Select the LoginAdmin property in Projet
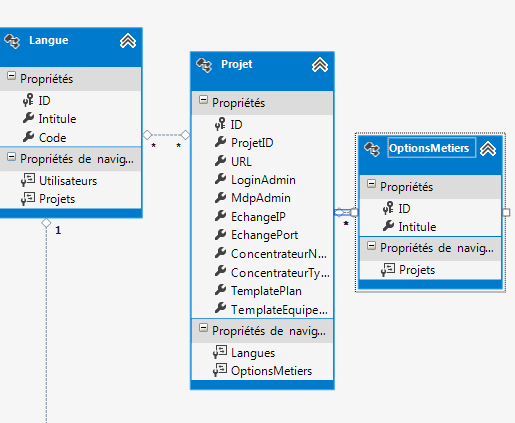This screenshot has height=423, width=515. click(x=263, y=180)
